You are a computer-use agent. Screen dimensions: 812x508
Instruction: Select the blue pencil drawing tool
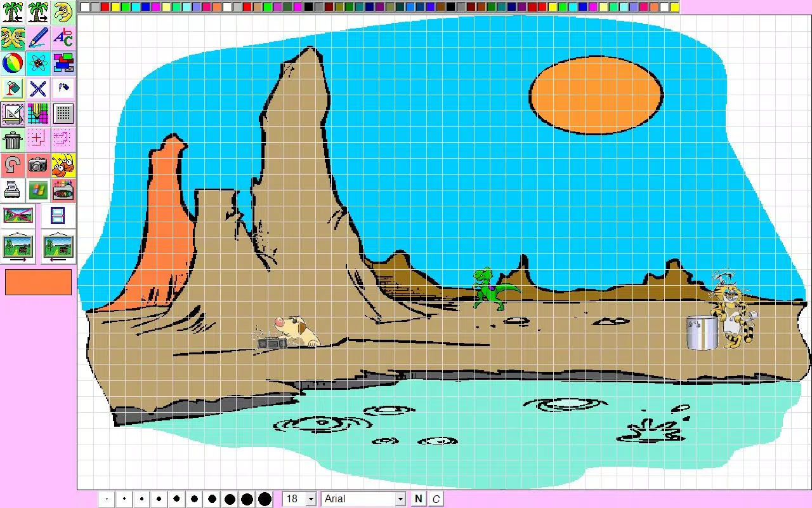[x=38, y=37]
